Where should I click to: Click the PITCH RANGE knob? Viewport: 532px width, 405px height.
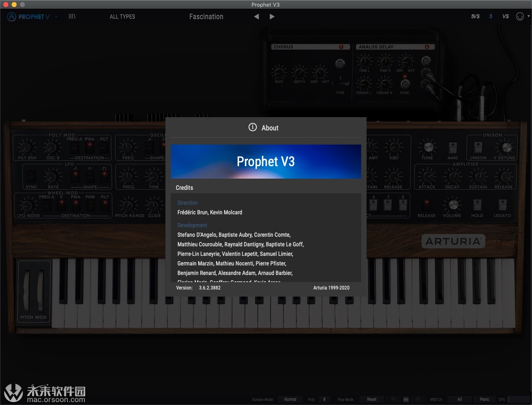128,205
